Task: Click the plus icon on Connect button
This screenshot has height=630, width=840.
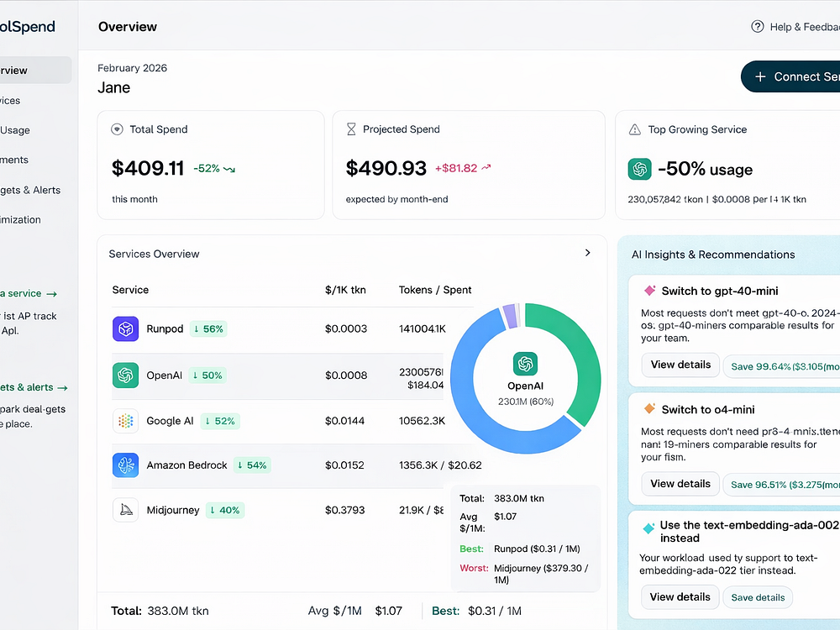Action: [759, 76]
